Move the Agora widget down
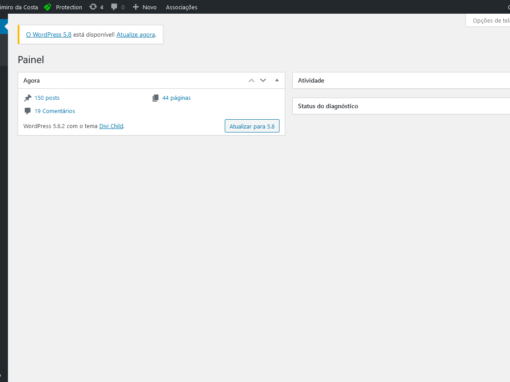This screenshot has width=510, height=382. coord(263,80)
